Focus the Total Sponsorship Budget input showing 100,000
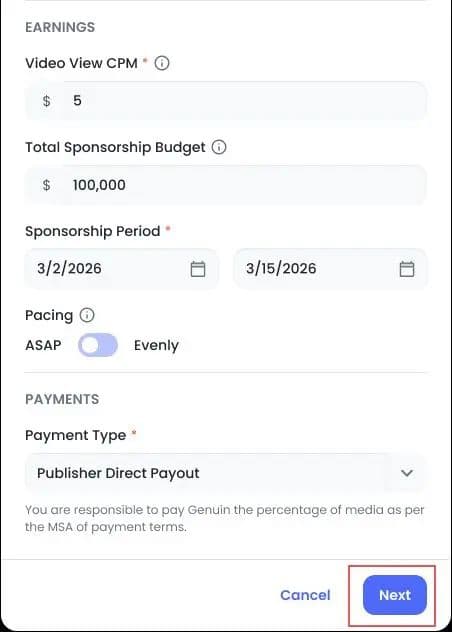Viewport: 452px width, 632px height. pyautogui.click(x=225, y=185)
